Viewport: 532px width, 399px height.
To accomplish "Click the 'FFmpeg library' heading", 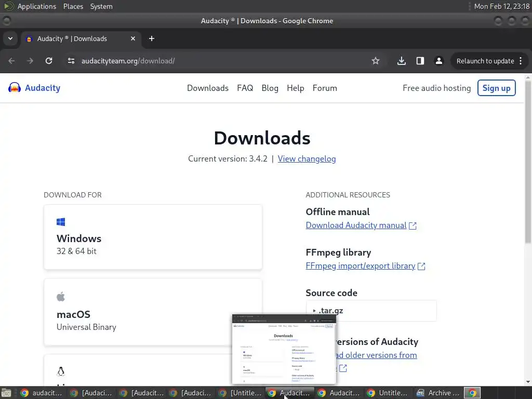I will click(x=338, y=252).
